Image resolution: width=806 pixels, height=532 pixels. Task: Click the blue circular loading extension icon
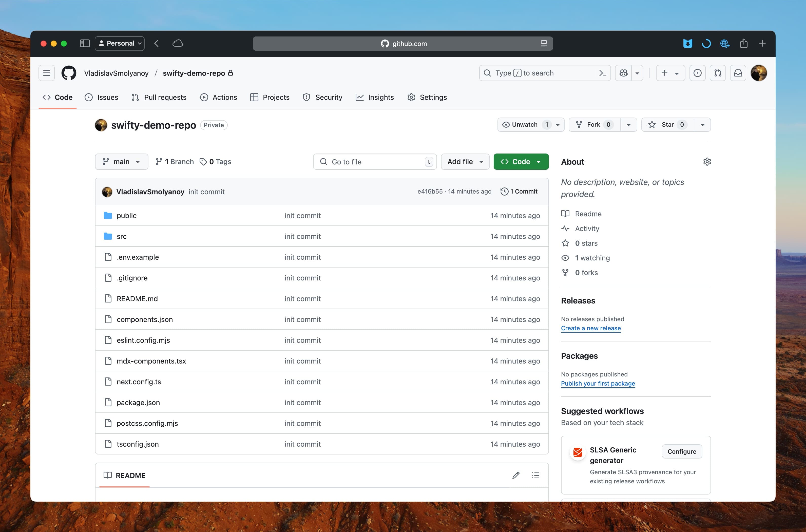(706, 43)
